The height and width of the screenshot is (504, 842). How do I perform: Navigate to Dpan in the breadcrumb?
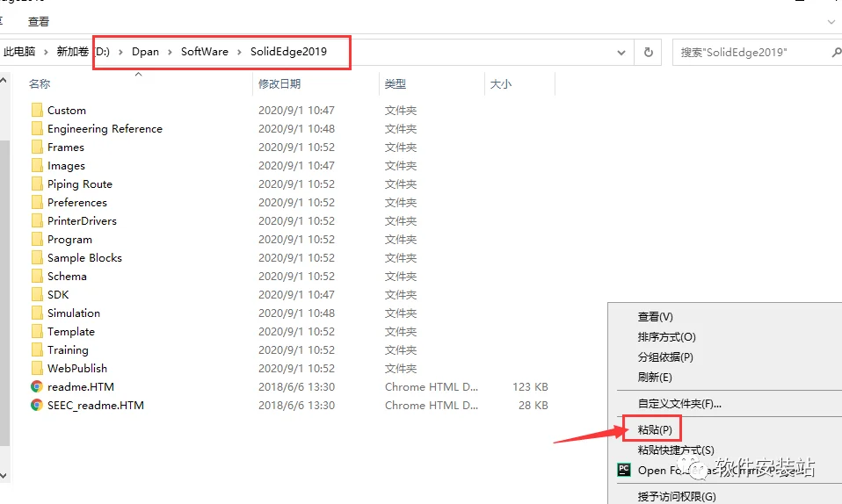(x=146, y=52)
